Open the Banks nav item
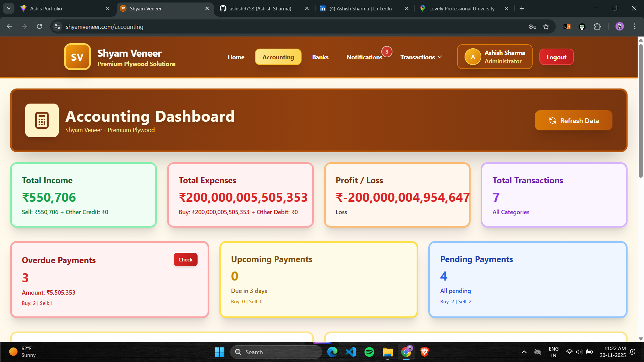This screenshot has height=362, width=644. click(320, 57)
